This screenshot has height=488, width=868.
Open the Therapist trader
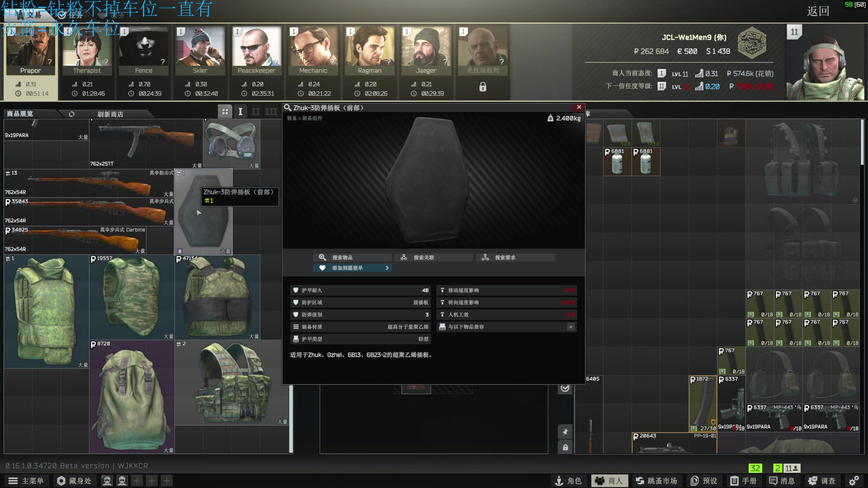pyautogui.click(x=87, y=51)
